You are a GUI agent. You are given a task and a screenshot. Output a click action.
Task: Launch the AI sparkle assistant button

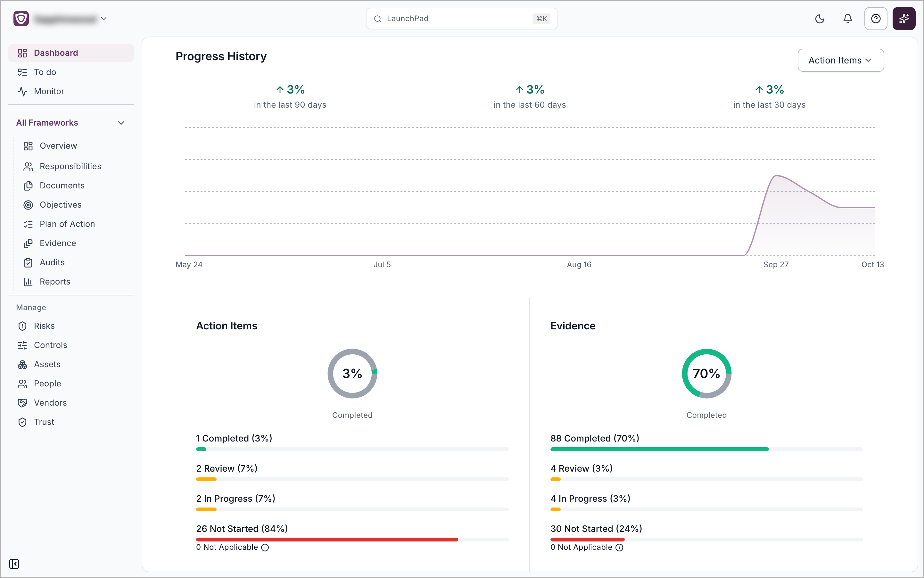click(904, 18)
